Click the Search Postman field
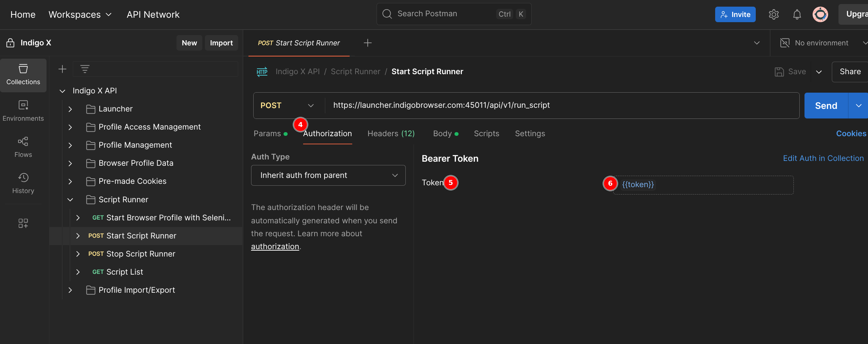Screen dimensions: 868x344 454,14
